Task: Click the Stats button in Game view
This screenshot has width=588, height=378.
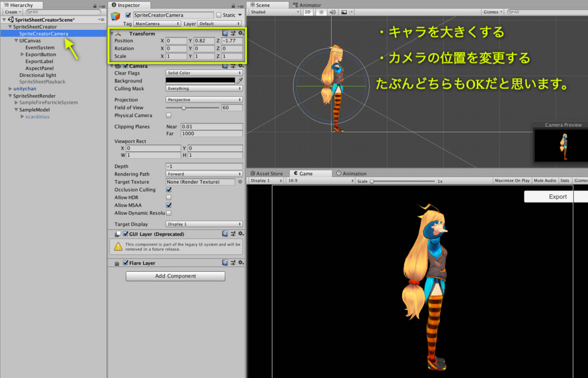Action: point(565,181)
